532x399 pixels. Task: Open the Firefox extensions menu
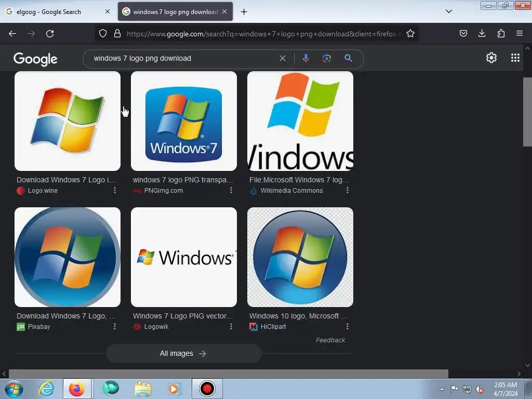(501, 33)
